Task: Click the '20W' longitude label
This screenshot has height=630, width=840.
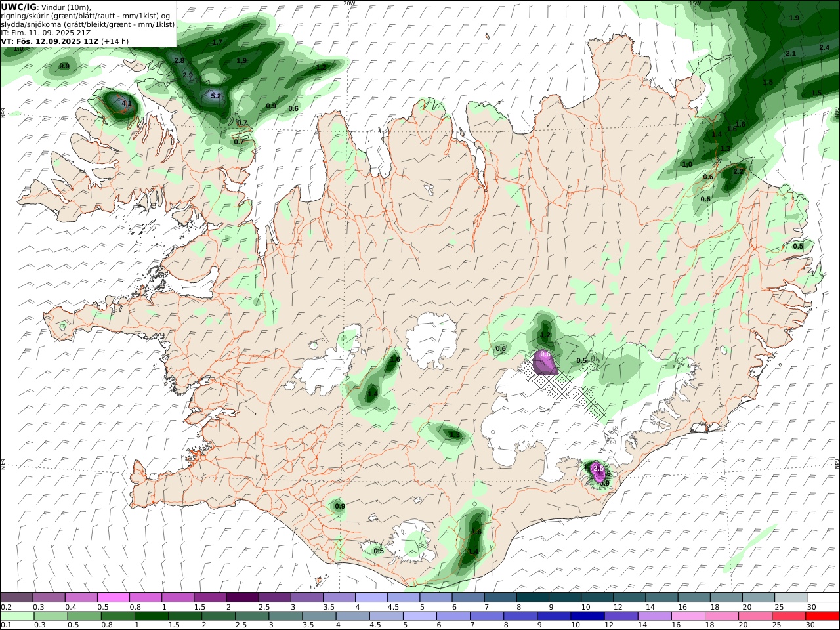Action: pos(349,3)
